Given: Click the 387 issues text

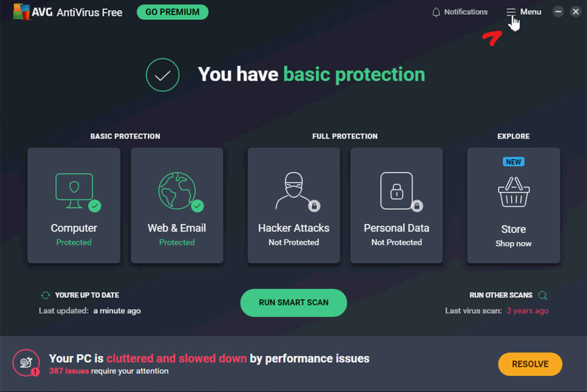Looking at the screenshot, I should pos(69,371).
